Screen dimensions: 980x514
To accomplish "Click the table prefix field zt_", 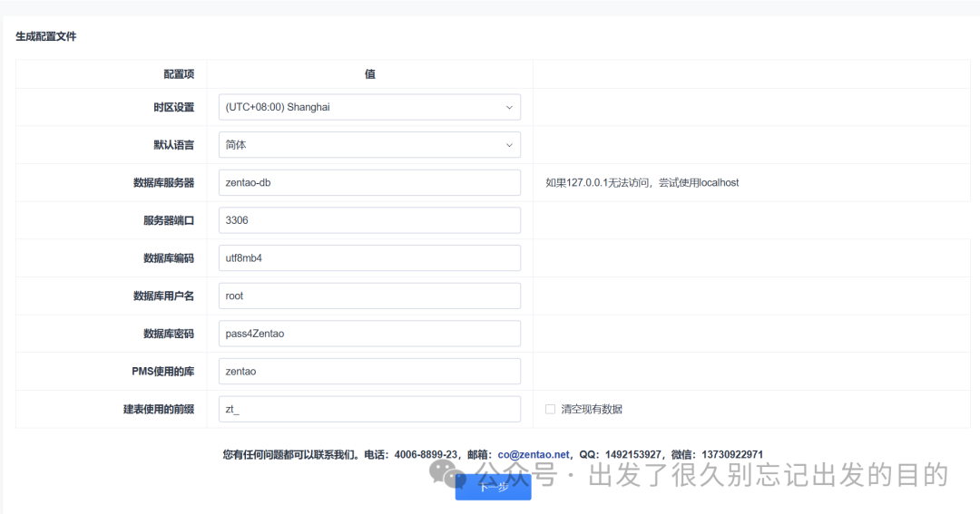I will [369, 409].
